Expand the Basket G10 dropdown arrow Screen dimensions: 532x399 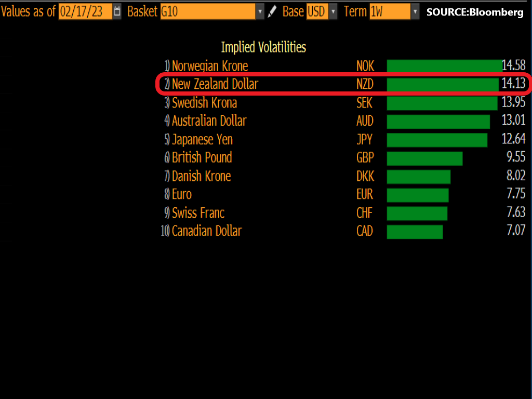(260, 11)
